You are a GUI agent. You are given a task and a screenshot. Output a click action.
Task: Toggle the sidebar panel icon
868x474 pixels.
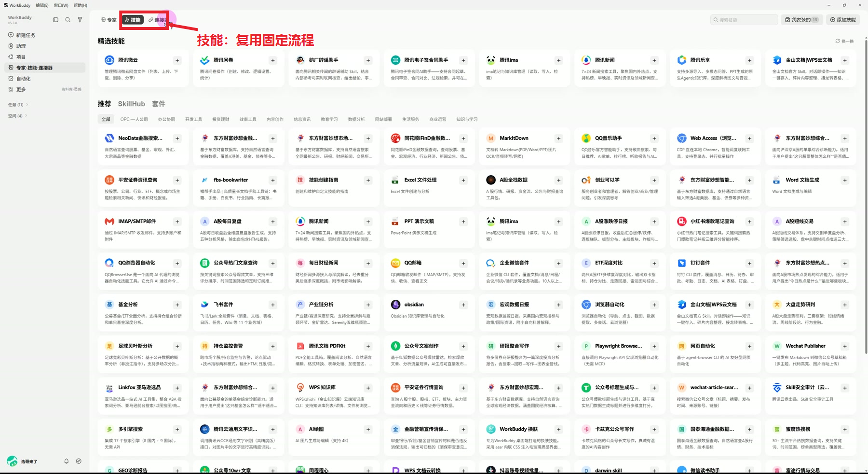55,20
